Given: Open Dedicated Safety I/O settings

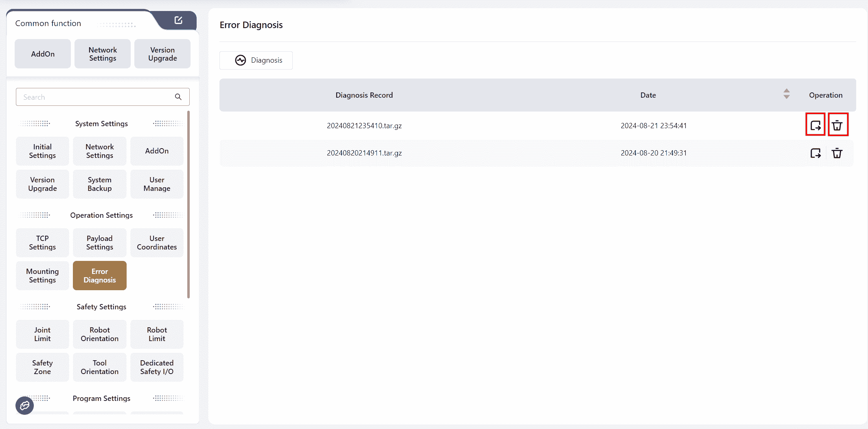Looking at the screenshot, I should [157, 367].
